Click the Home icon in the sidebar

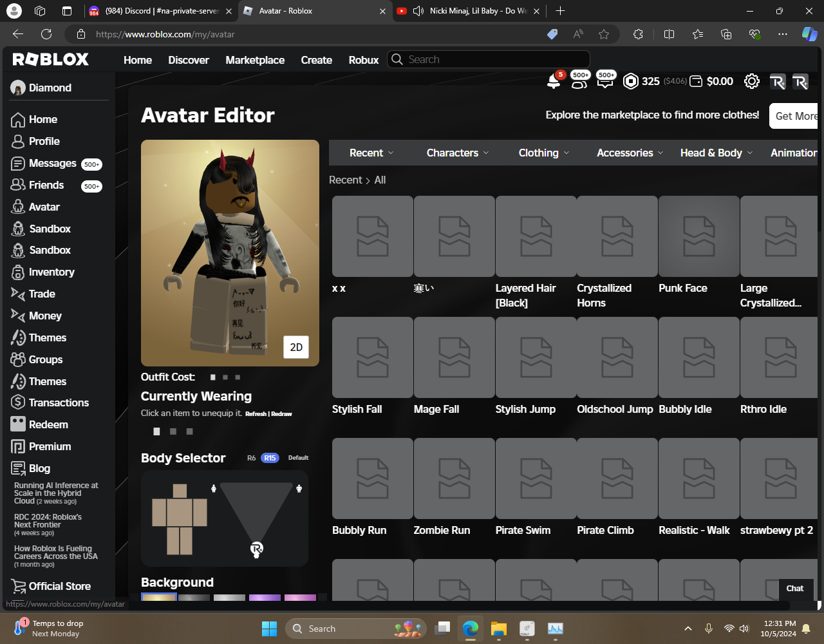[x=18, y=120]
